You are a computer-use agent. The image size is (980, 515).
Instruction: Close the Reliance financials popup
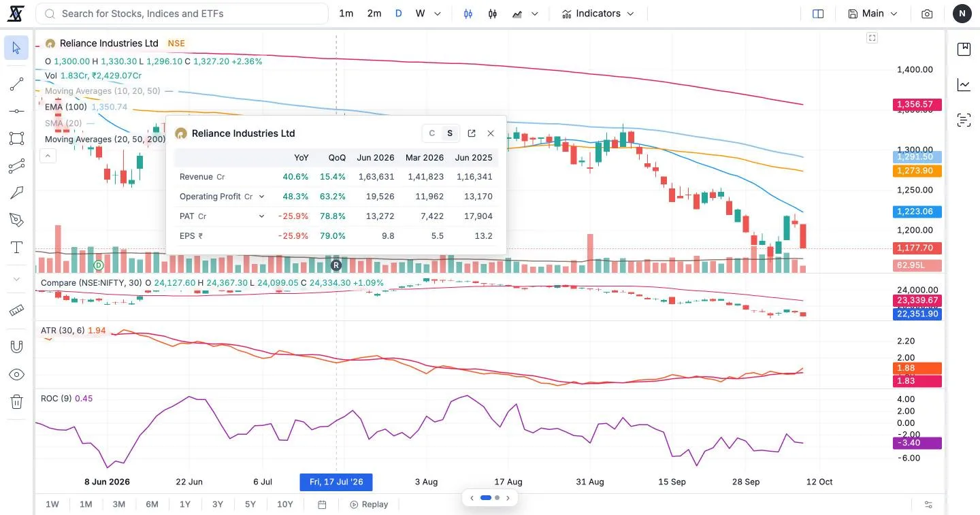pyautogui.click(x=491, y=133)
